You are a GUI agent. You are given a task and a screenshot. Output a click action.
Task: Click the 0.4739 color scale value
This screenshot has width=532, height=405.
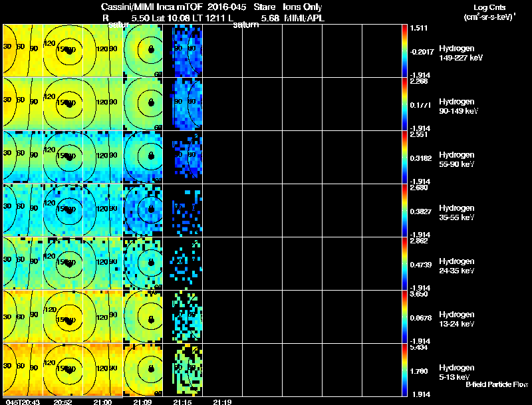click(421, 265)
